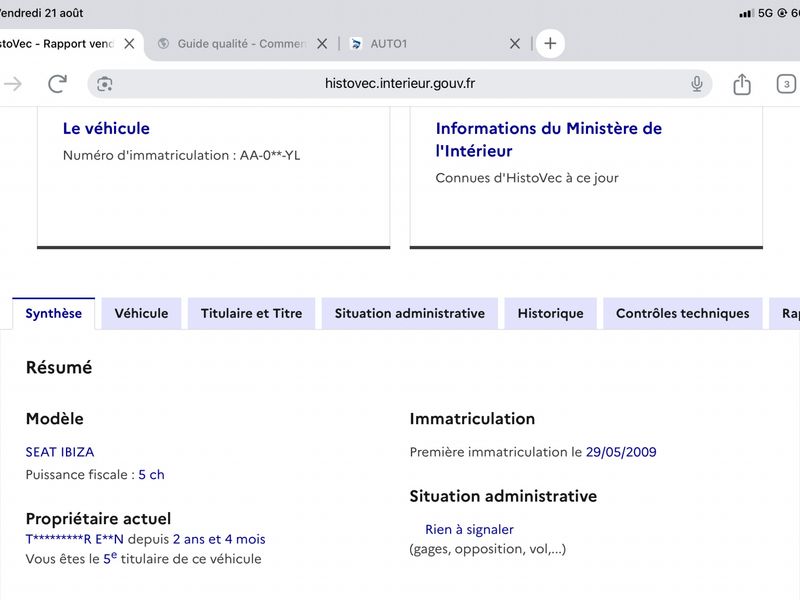Open the Véhicule tab

pos(141,313)
